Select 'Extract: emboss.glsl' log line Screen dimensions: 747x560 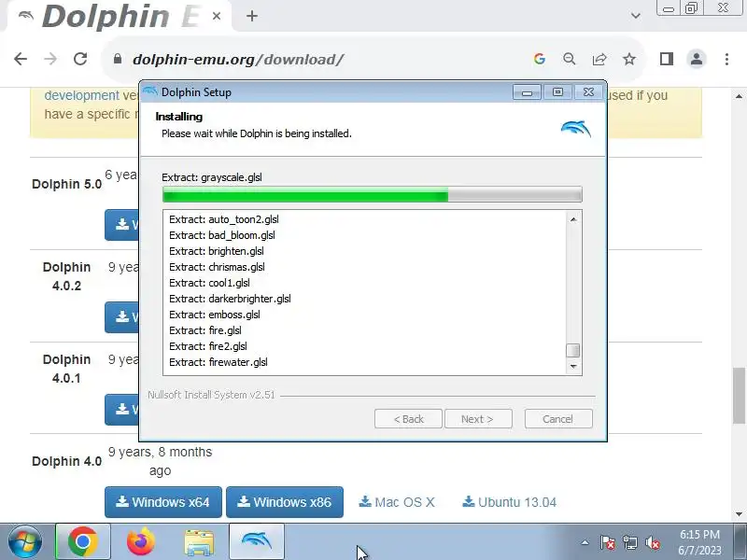pyautogui.click(x=215, y=315)
